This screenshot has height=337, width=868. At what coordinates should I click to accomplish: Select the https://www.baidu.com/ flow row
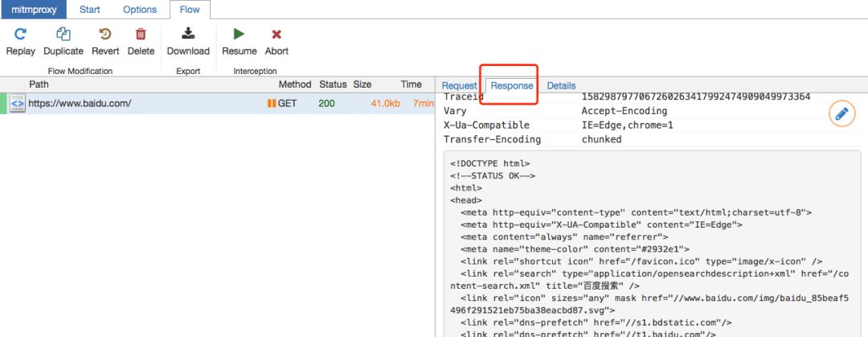217,103
